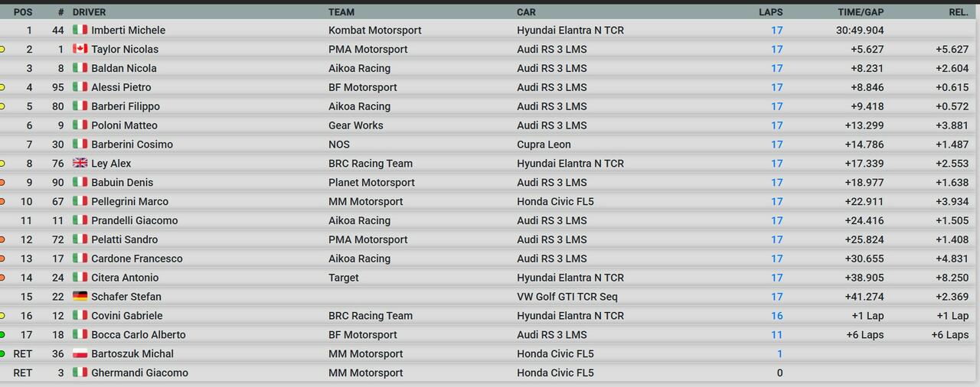Select driver name Pellegrini Marco

point(129,201)
